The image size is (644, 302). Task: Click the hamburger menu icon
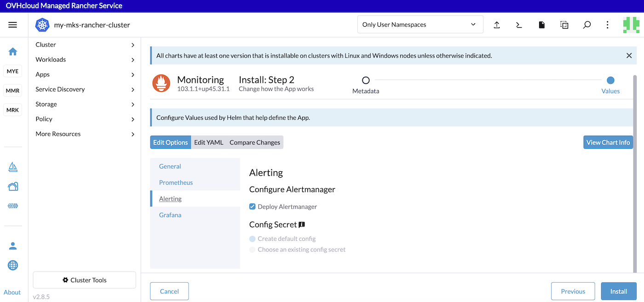tap(12, 24)
